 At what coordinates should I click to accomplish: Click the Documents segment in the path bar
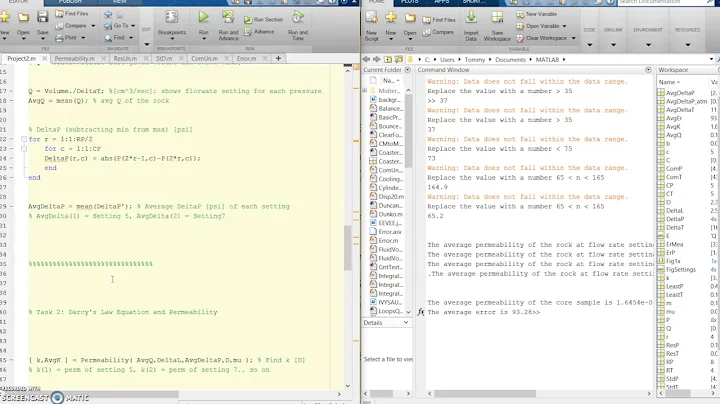tap(510, 60)
